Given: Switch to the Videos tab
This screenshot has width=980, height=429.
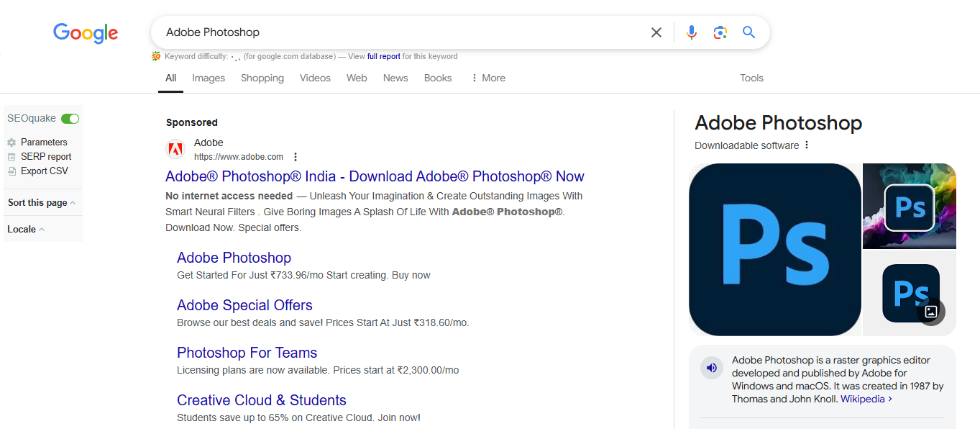Looking at the screenshot, I should pyautogui.click(x=315, y=78).
